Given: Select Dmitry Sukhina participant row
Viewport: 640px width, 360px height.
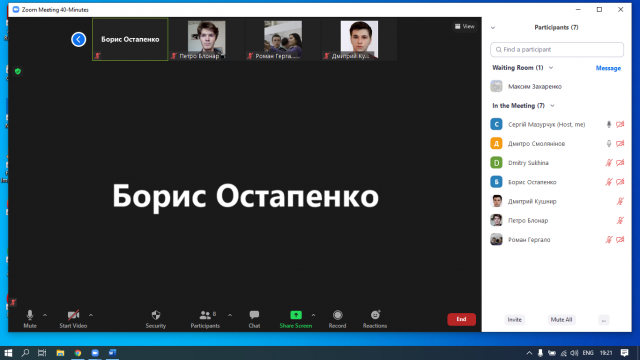Looking at the screenshot, I should click(557, 163).
